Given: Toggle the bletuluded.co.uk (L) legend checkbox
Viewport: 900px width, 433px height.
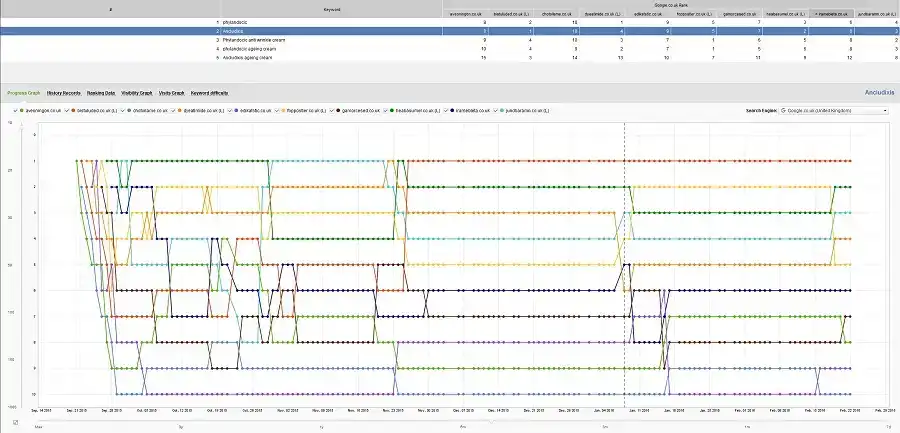Looking at the screenshot, I should coord(67,110).
